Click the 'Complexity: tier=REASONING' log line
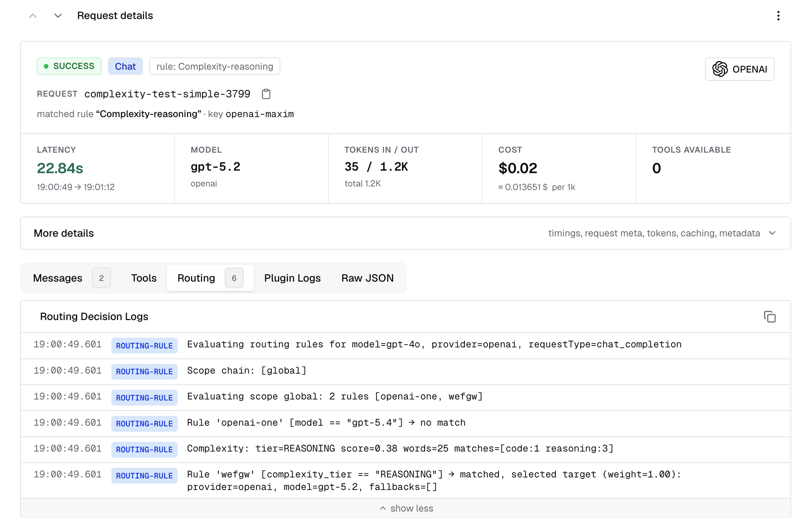The height and width of the screenshot is (518, 812). 400,449
